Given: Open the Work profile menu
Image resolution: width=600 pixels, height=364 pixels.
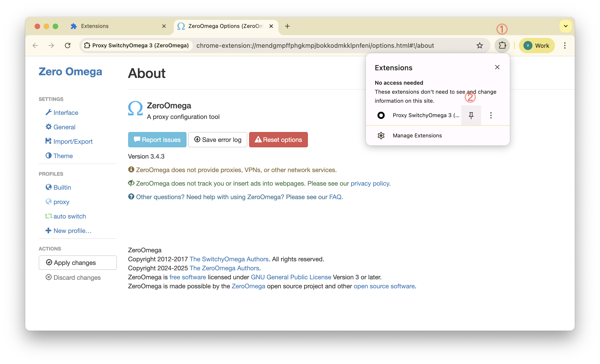Looking at the screenshot, I should (x=537, y=45).
